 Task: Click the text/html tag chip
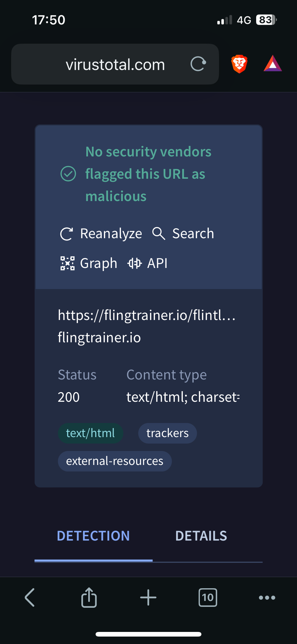click(x=90, y=433)
